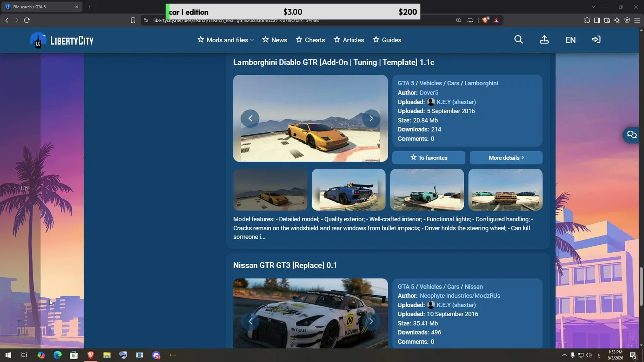
Task: Close the File search / GTA 5 tab
Action: (77, 7)
